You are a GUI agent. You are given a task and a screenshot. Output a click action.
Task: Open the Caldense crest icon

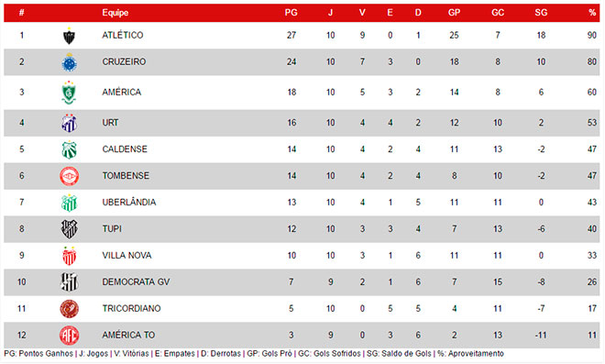pos(70,149)
